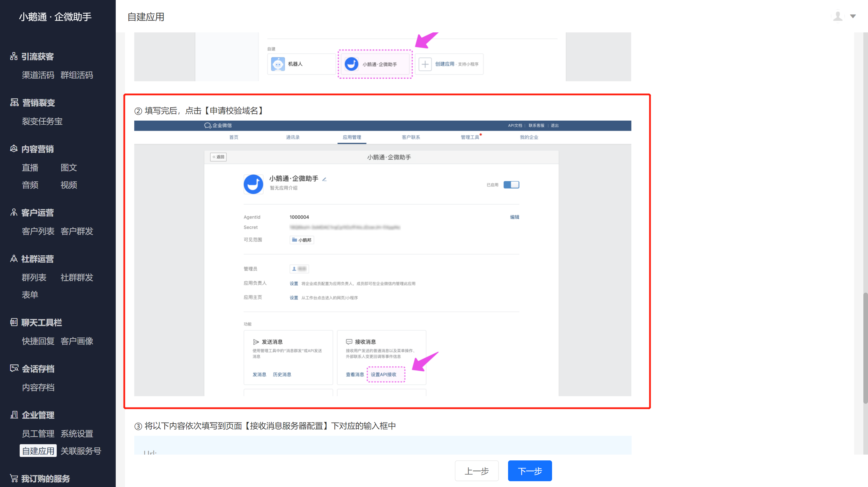Open 内容存档
The image size is (868, 487).
[38, 387]
